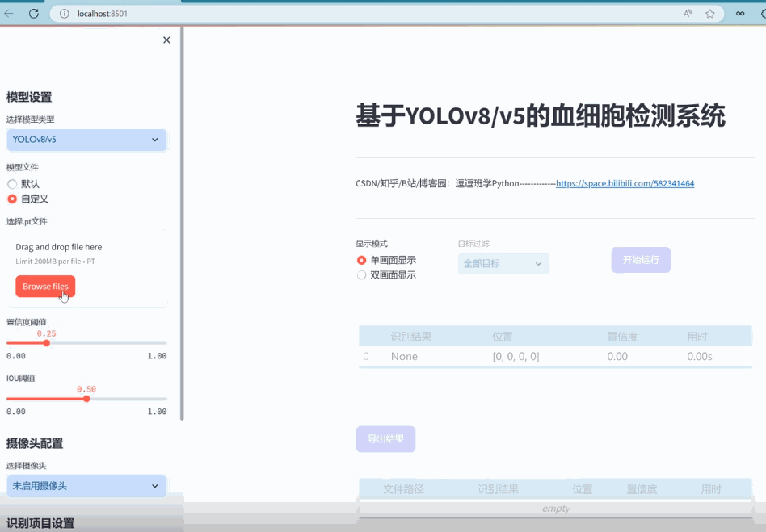Click the infinity extension icon

[740, 14]
